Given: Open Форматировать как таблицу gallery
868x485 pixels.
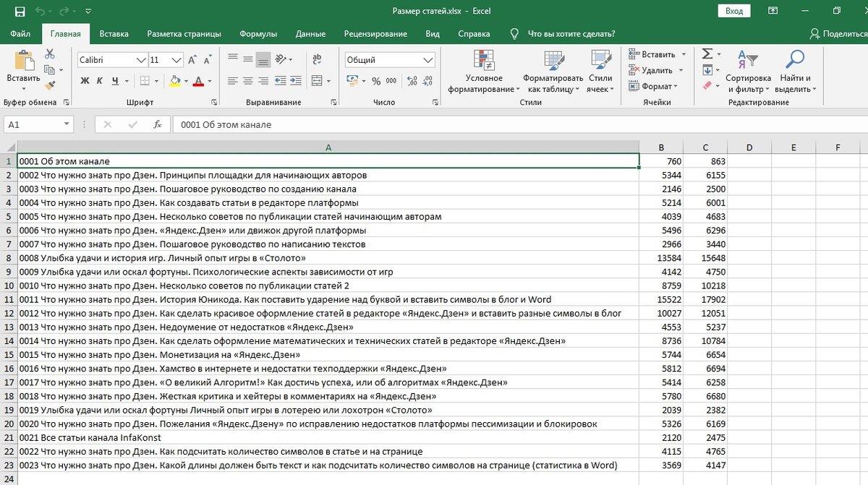Looking at the screenshot, I should 553,72.
